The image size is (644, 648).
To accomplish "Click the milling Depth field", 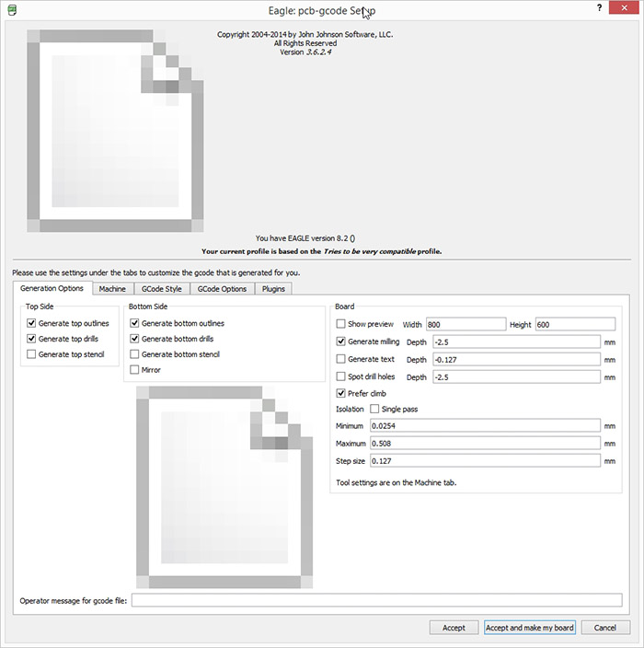I will 516,342.
